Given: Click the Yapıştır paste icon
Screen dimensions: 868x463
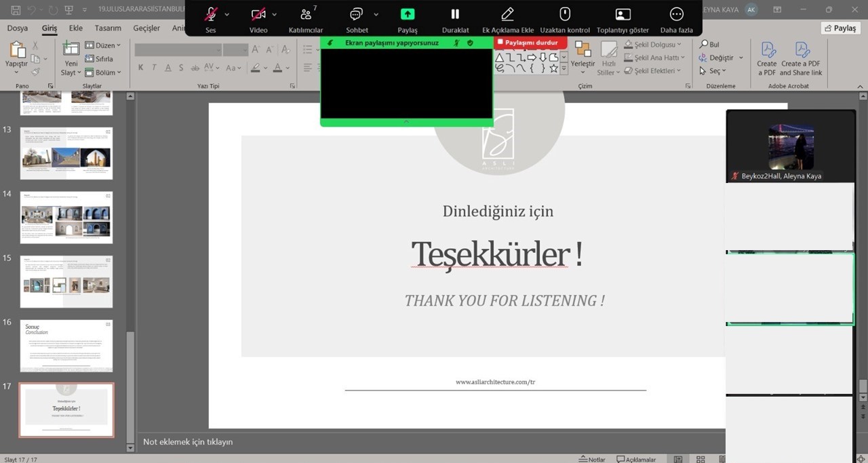Looking at the screenshot, I should pyautogui.click(x=17, y=49).
